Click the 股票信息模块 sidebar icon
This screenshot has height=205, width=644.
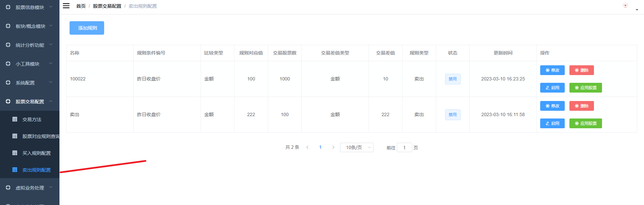[x=8, y=7]
